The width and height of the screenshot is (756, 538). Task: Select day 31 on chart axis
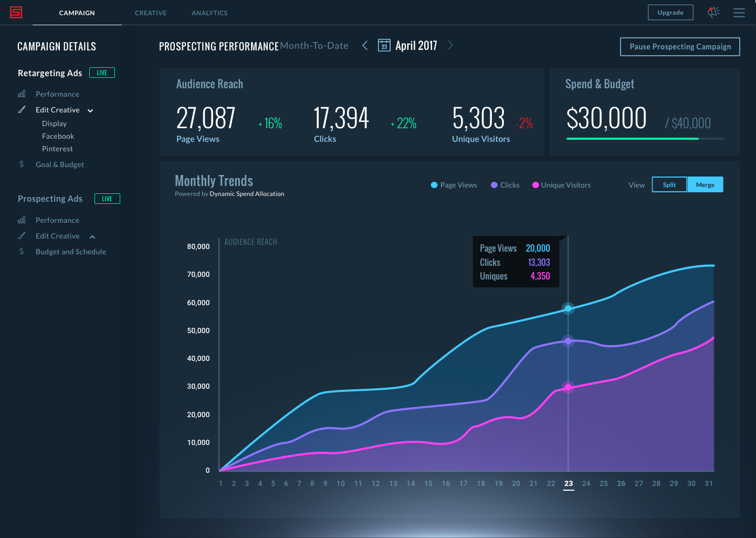coord(709,483)
